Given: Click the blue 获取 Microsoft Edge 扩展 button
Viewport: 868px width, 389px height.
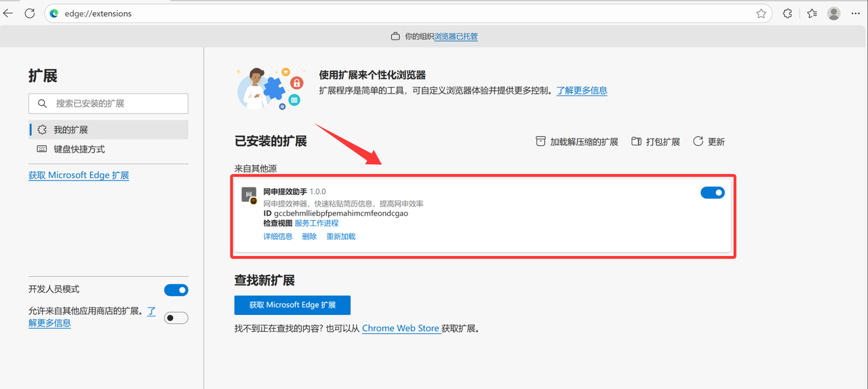Looking at the screenshot, I should 292,305.
